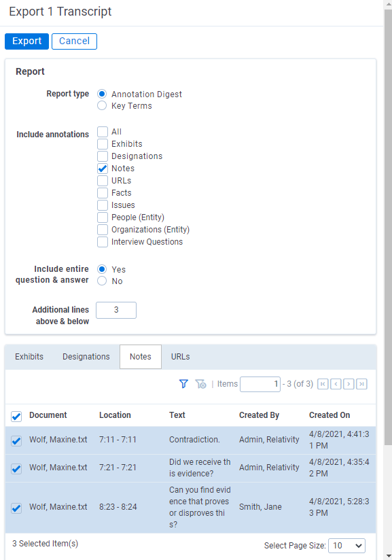Click 'Can you find evidence' note text
This screenshot has height=560, width=392.
pos(200,507)
